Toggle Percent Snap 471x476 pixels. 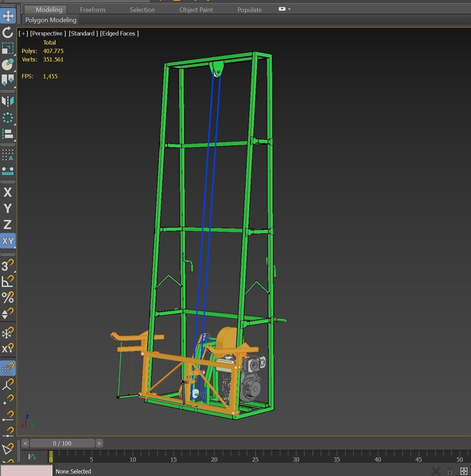point(8,298)
